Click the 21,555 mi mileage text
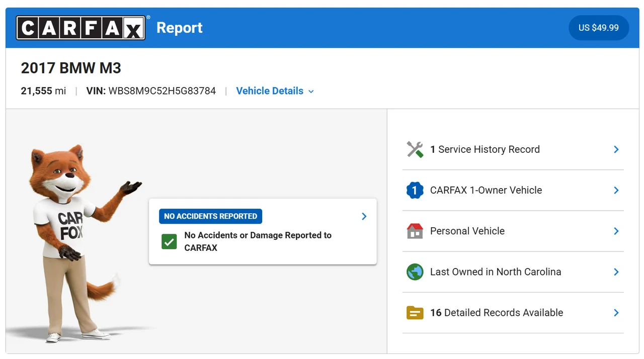 click(x=43, y=91)
